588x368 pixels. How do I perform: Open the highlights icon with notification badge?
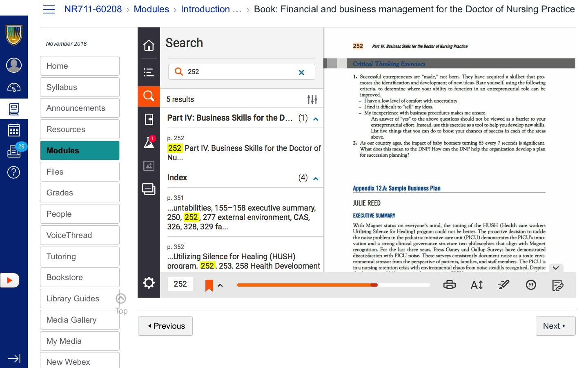(149, 142)
